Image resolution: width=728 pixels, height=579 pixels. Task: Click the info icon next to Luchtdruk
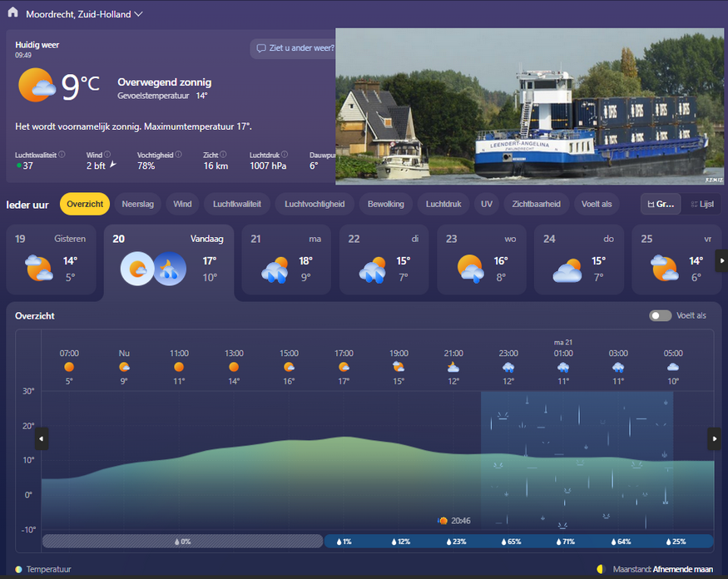pyautogui.click(x=285, y=154)
